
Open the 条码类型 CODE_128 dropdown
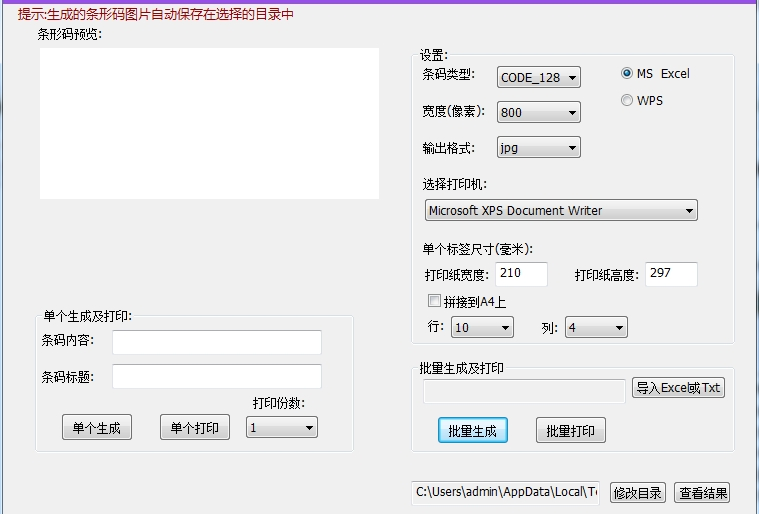[x=538, y=78]
